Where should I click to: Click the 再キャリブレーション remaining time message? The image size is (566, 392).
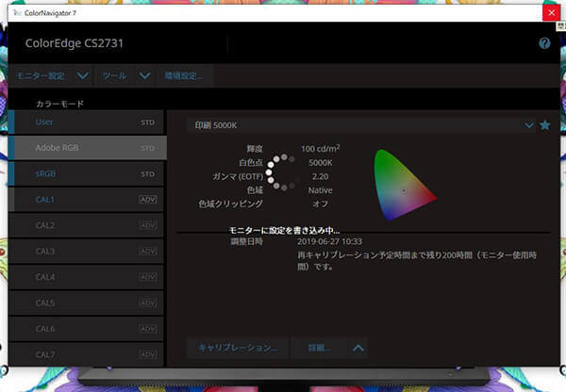(x=417, y=261)
